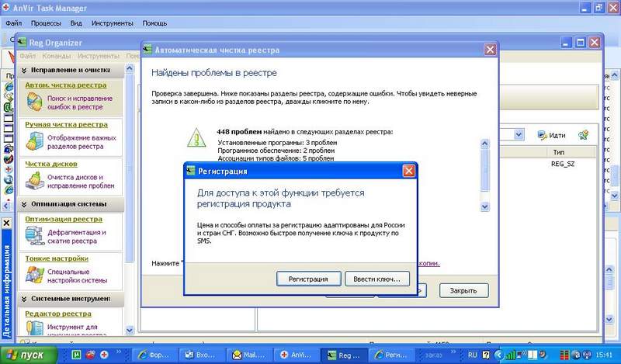Expand the quick launch overflow chevron
This screenshot has height=364, width=621.
pyautogui.click(x=119, y=352)
